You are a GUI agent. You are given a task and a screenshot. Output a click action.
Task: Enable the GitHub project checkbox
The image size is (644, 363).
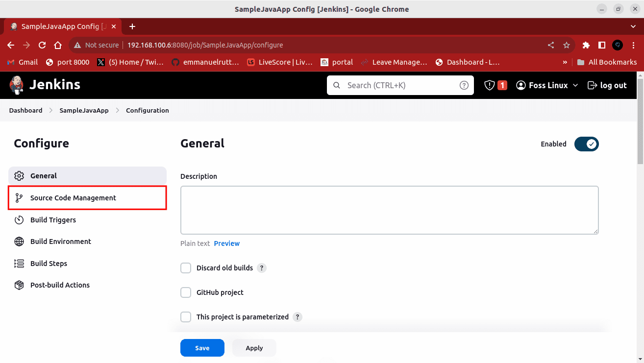[x=186, y=292]
